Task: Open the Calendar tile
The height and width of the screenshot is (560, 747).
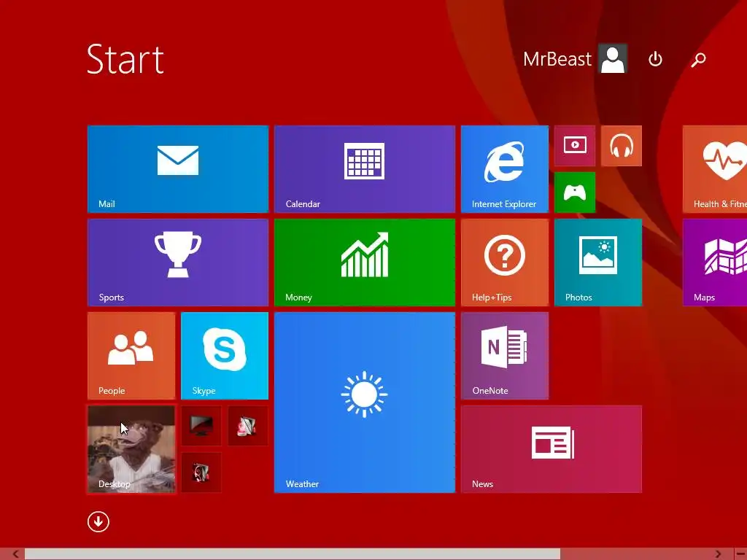Action: (x=365, y=169)
